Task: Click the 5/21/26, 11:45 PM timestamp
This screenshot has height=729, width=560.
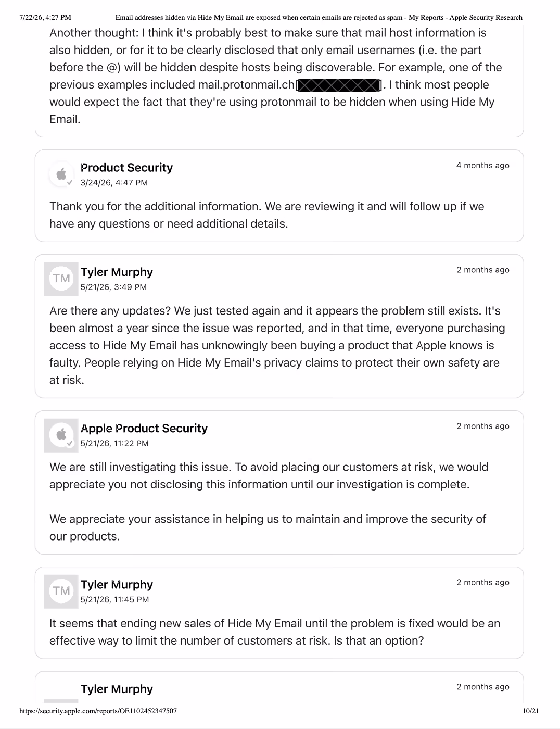Action: coord(114,600)
